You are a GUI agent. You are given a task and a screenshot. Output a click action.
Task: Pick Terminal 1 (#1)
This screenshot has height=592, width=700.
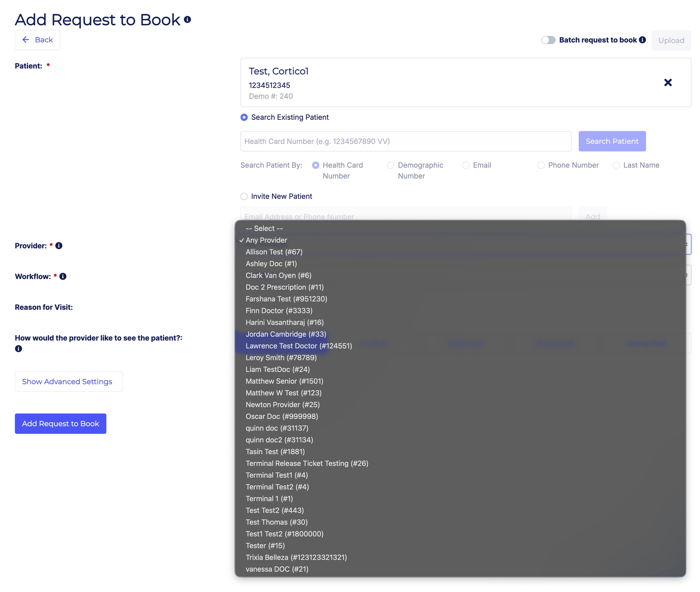coord(460,499)
